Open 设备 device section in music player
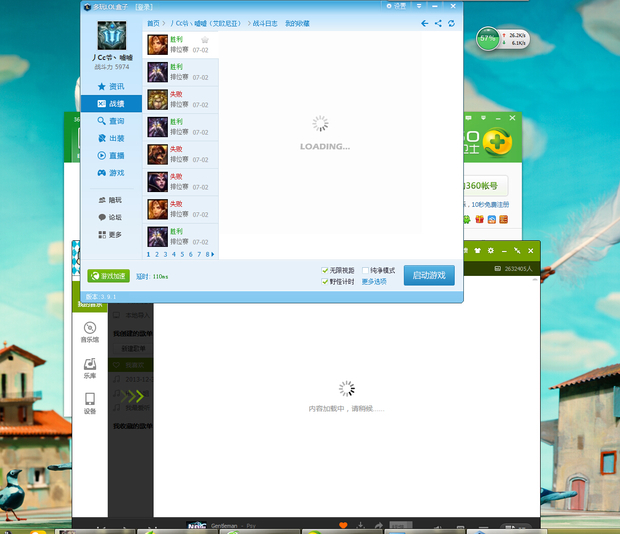 pyautogui.click(x=90, y=403)
